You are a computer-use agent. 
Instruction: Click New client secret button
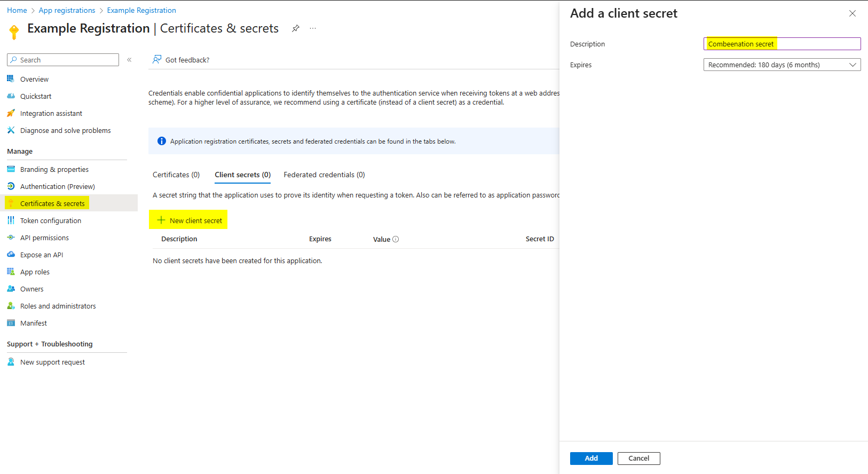tap(189, 220)
